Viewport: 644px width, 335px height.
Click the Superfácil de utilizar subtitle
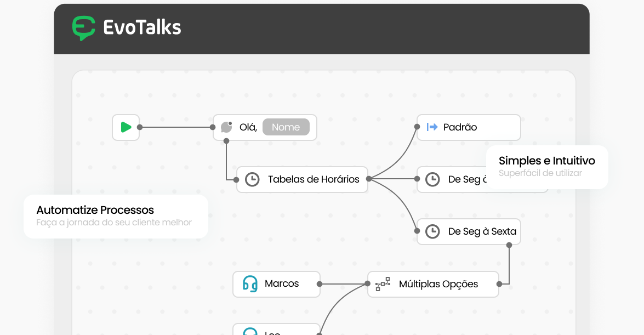(540, 173)
